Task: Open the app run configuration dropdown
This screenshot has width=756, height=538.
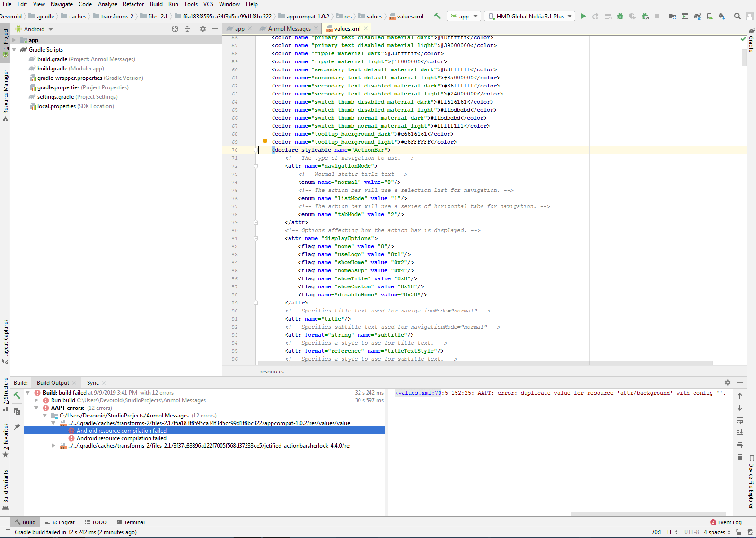Action: pyautogui.click(x=464, y=16)
